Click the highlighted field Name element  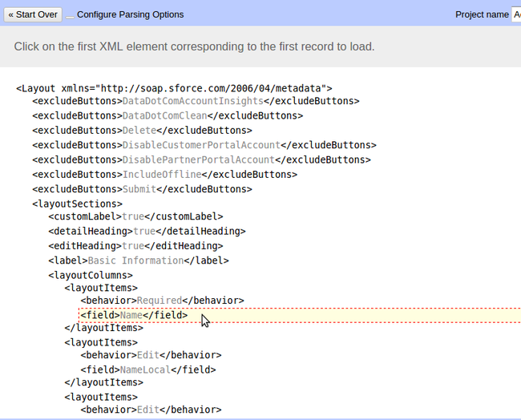click(x=134, y=315)
